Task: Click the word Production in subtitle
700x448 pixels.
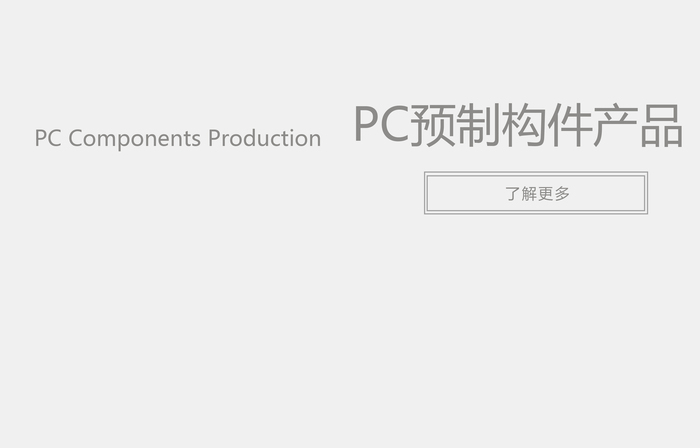Action: point(265,138)
